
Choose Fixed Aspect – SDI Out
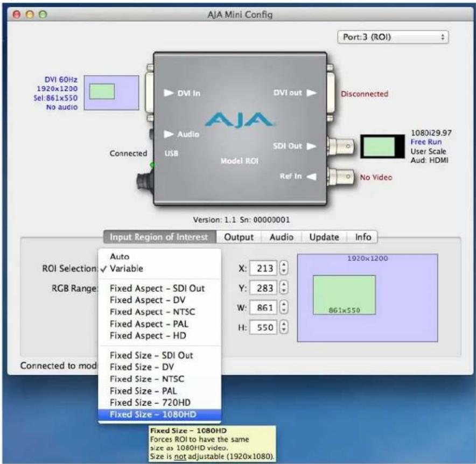point(160,289)
